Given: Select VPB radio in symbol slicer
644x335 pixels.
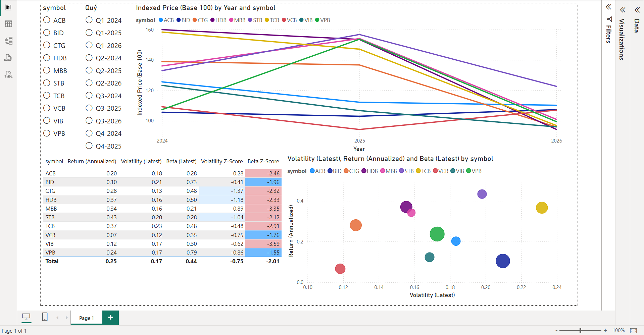Looking at the screenshot, I should coord(47,133).
